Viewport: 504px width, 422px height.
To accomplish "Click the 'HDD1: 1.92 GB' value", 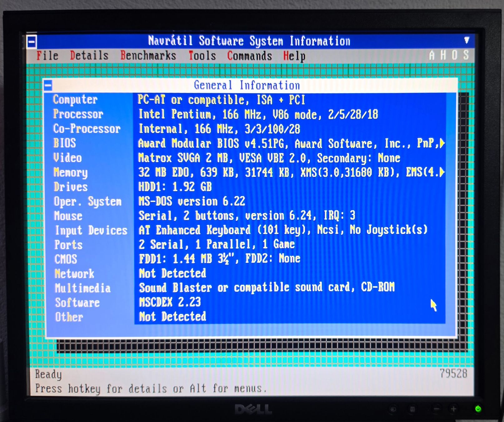I will pyautogui.click(x=175, y=187).
